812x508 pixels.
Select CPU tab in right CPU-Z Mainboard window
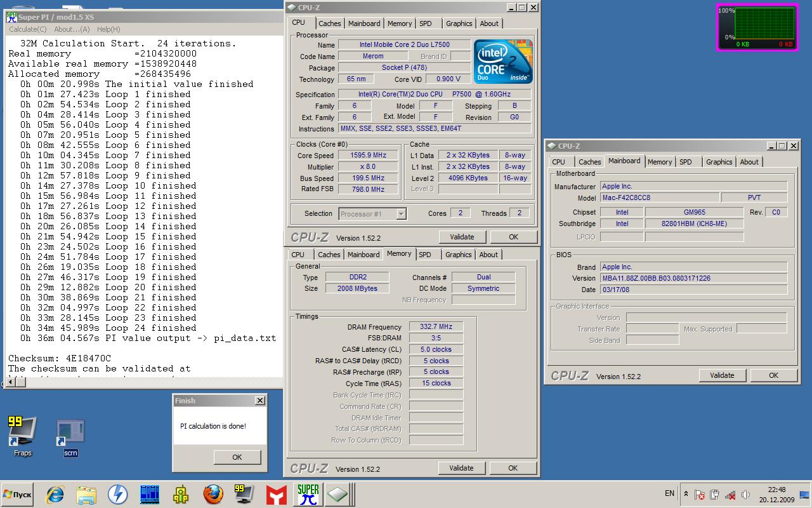tap(558, 162)
